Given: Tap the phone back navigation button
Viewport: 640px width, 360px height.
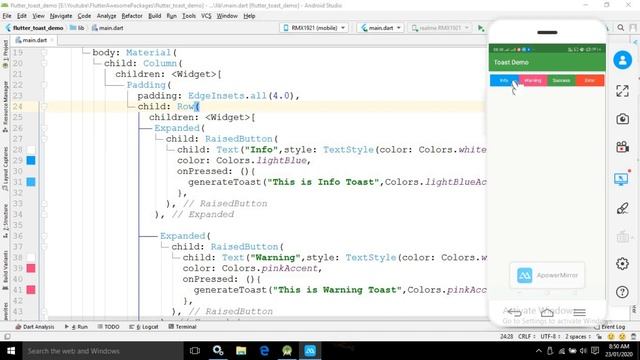Looking at the screenshot, I should pyautogui.click(x=514, y=313).
